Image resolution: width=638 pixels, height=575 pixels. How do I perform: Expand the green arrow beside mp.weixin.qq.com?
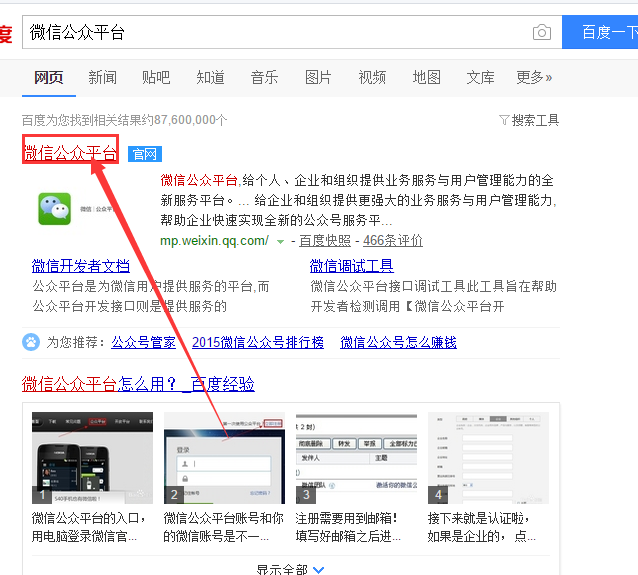[280, 242]
